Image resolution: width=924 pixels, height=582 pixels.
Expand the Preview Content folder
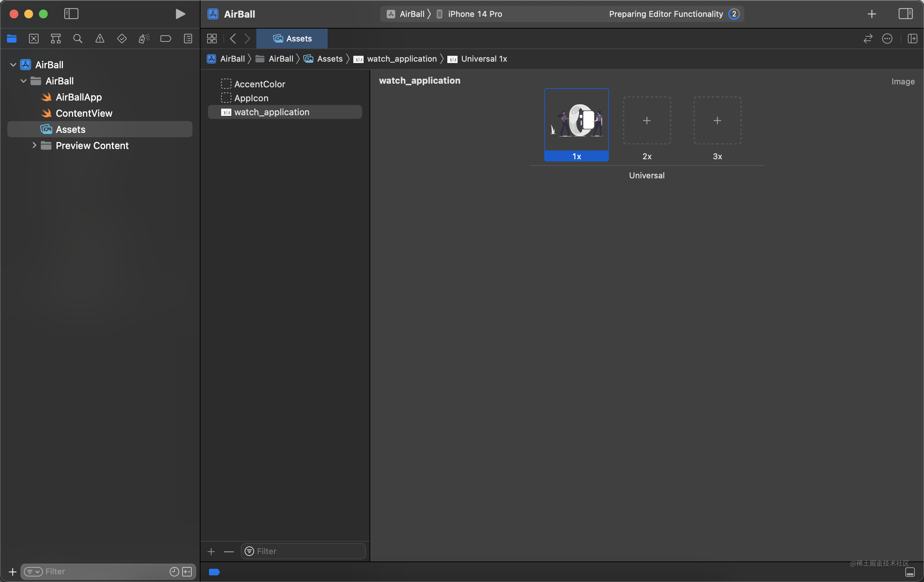point(34,145)
